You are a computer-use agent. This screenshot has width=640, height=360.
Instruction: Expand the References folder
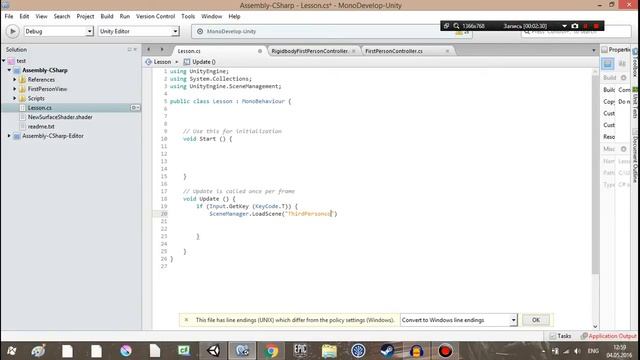click(x=15, y=80)
